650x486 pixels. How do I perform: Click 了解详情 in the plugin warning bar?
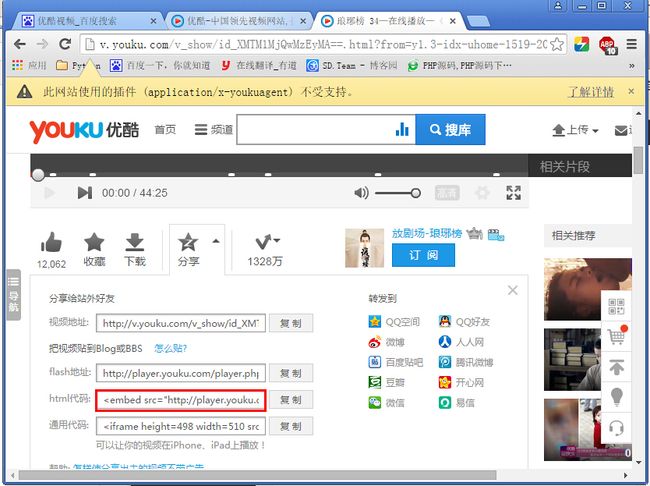pyautogui.click(x=591, y=92)
